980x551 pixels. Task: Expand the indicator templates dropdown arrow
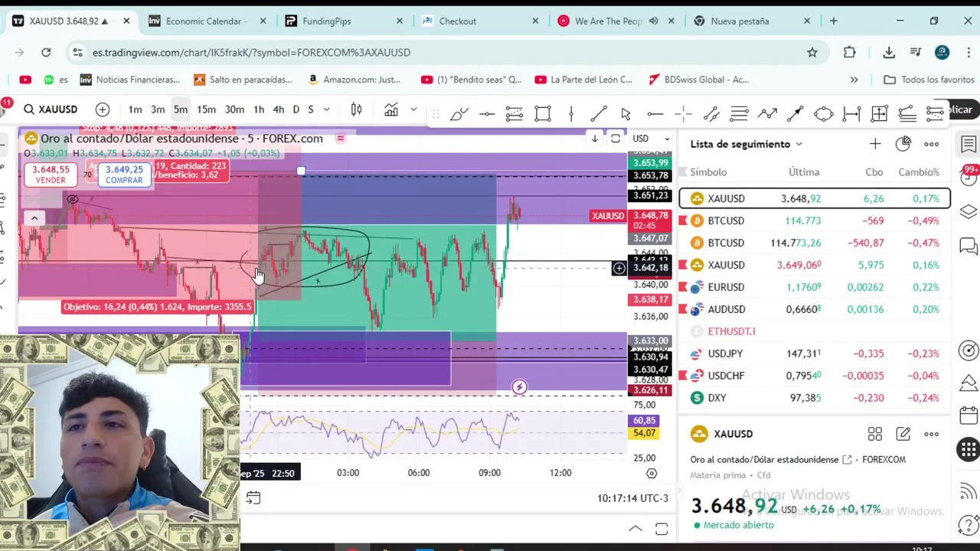click(x=413, y=109)
